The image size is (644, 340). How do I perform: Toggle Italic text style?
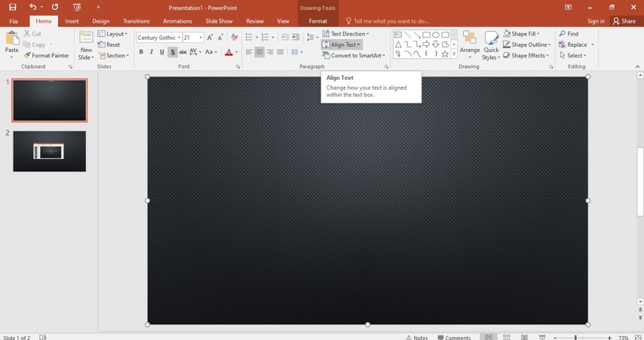pos(152,52)
